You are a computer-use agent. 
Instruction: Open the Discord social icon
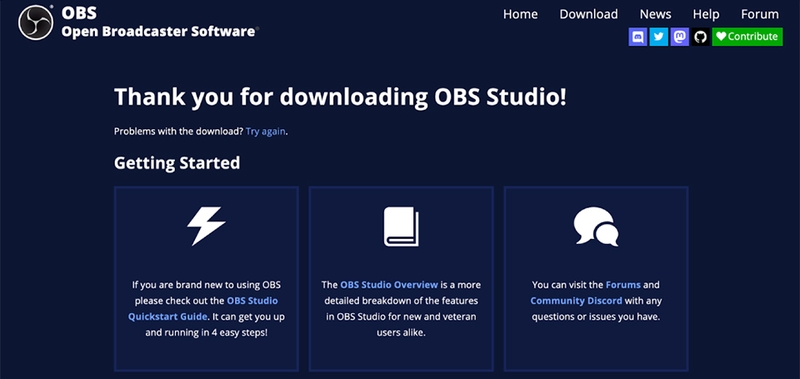coord(638,37)
